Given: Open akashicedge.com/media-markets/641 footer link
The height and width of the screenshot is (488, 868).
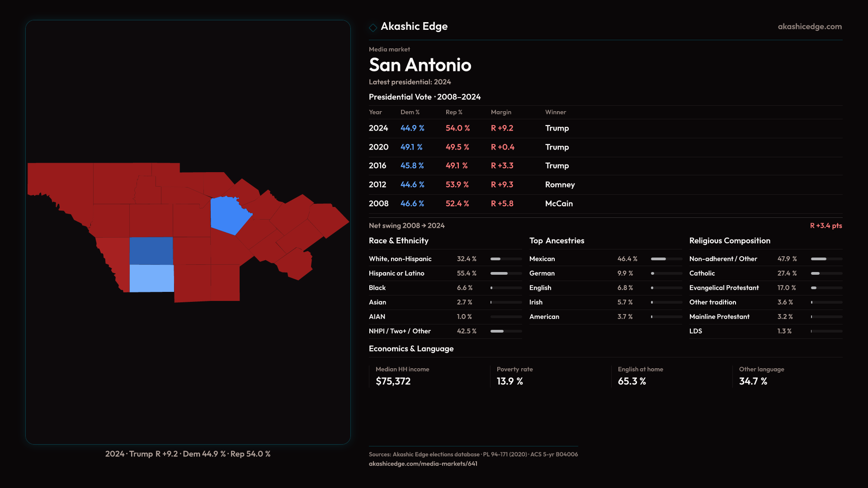Looking at the screenshot, I should point(423,464).
